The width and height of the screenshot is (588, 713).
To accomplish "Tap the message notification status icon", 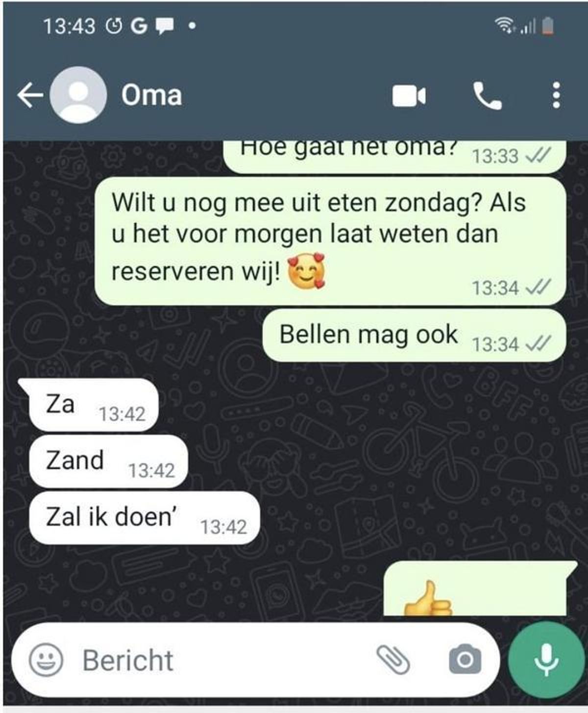I will tap(165, 26).
